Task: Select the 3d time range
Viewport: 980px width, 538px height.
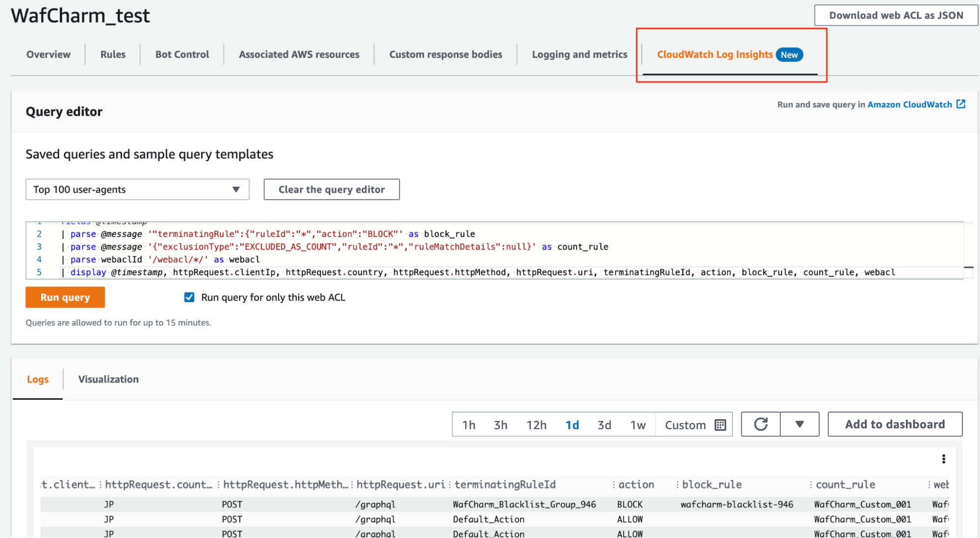Action: point(604,425)
